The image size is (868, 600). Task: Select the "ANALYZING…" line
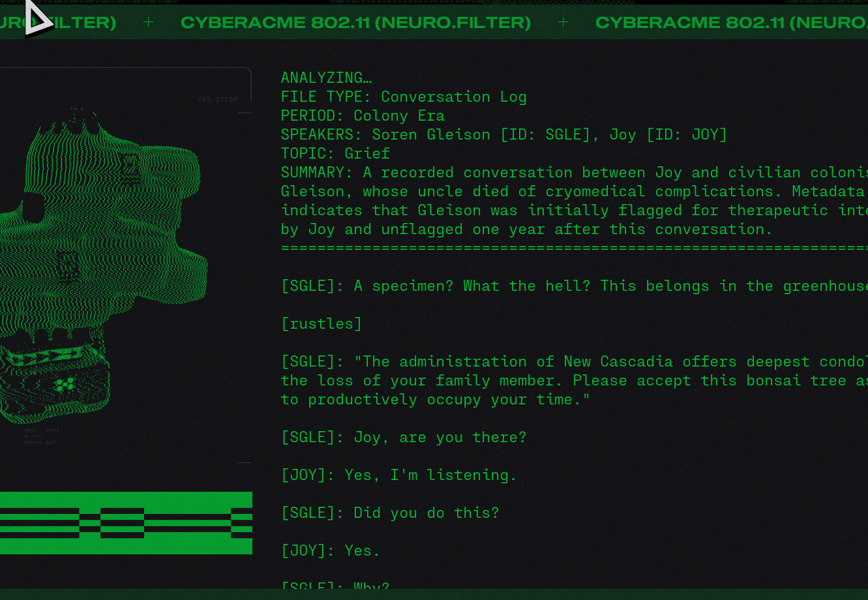326,78
